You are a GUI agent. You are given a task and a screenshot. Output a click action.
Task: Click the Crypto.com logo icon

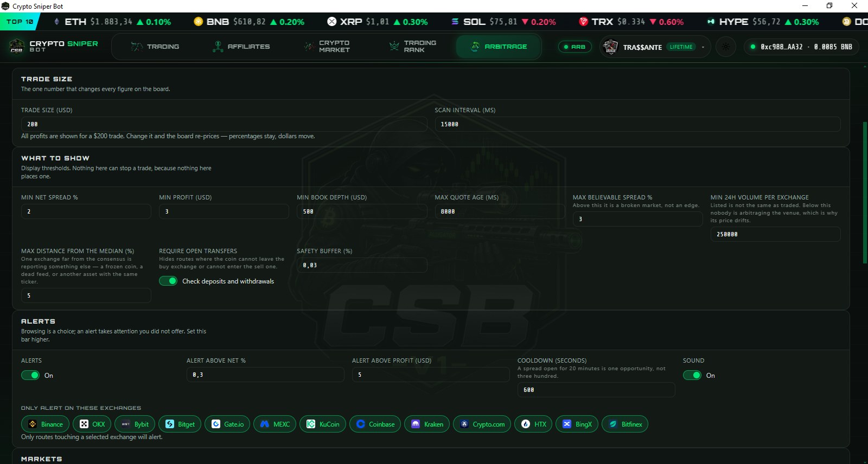[464, 424]
